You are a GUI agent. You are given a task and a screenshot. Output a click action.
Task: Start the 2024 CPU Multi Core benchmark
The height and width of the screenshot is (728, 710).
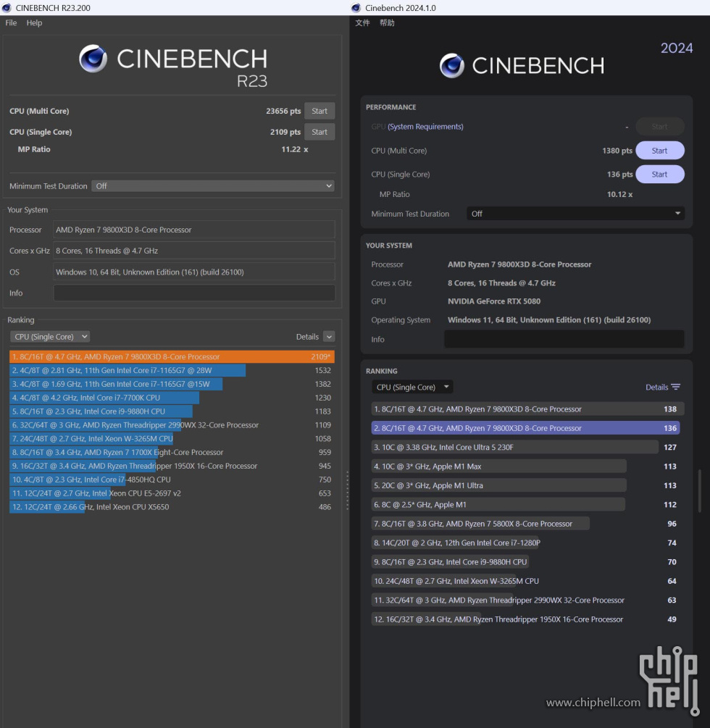659,151
